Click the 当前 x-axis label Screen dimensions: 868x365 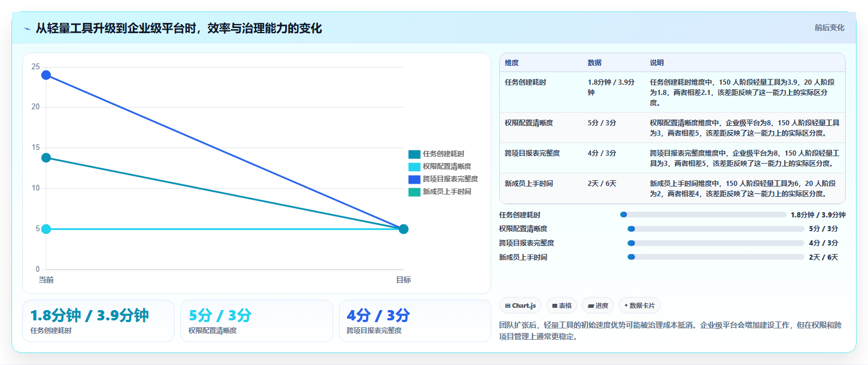point(46,280)
